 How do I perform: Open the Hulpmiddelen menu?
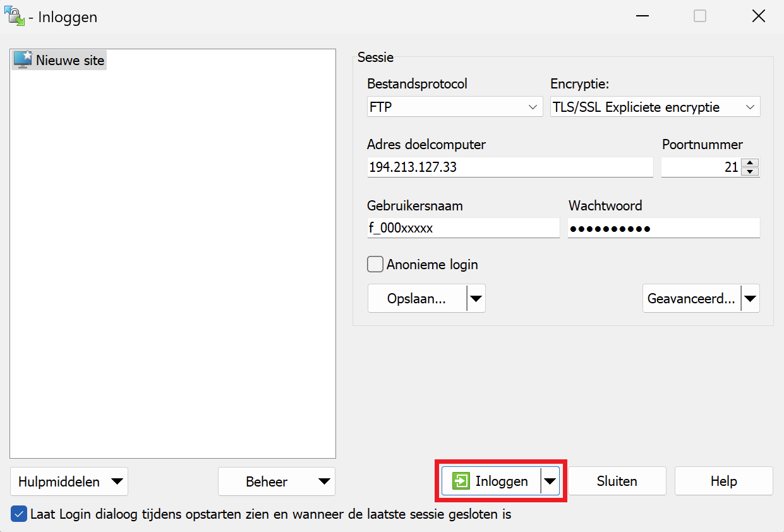69,481
